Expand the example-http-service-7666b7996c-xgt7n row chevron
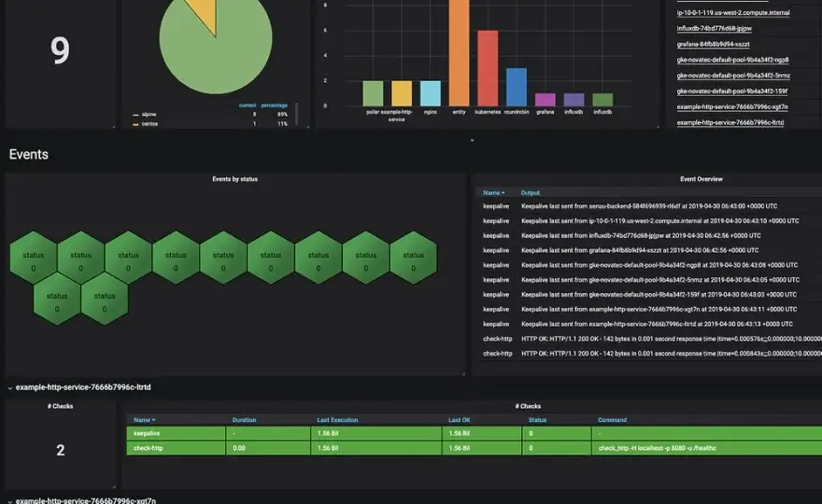Viewport: 822px width, 504px height. click(x=10, y=501)
